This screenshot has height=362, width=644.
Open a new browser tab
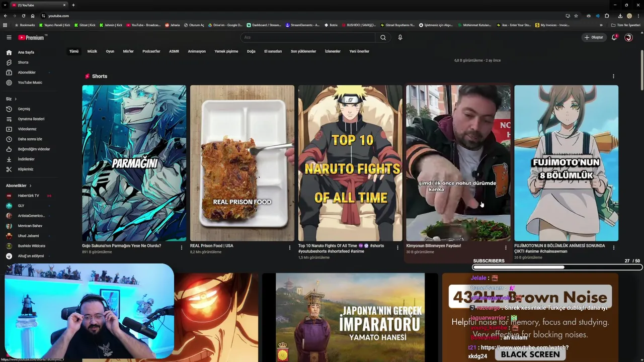coord(73,5)
